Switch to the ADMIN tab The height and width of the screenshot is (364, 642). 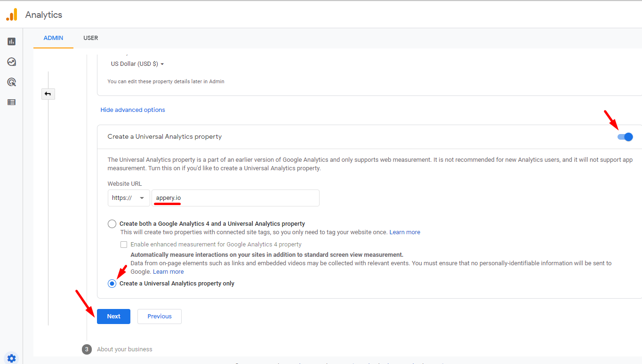[53, 38]
